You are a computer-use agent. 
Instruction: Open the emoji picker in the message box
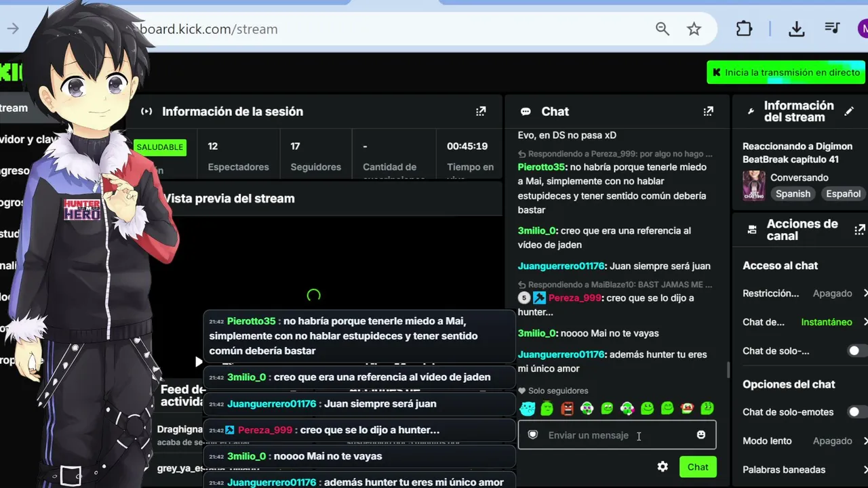(701, 434)
